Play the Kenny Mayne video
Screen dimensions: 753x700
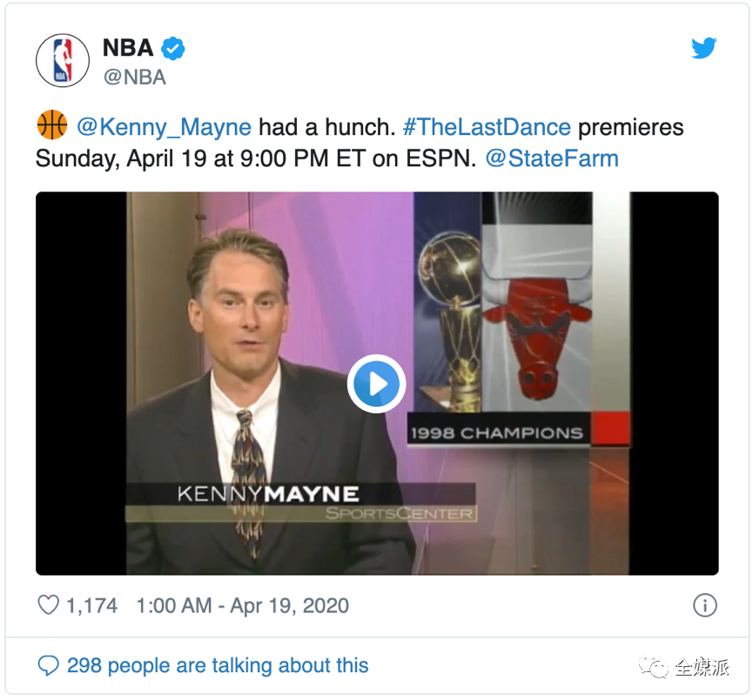pos(376,383)
